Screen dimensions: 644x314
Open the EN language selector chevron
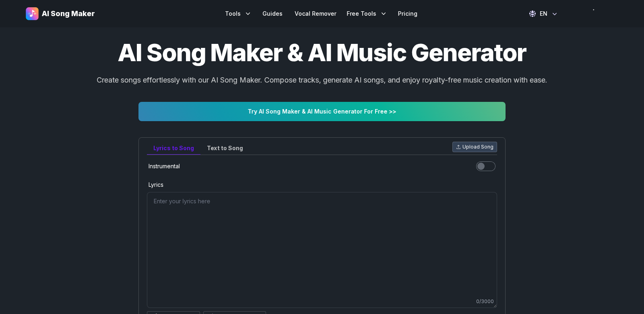point(555,14)
